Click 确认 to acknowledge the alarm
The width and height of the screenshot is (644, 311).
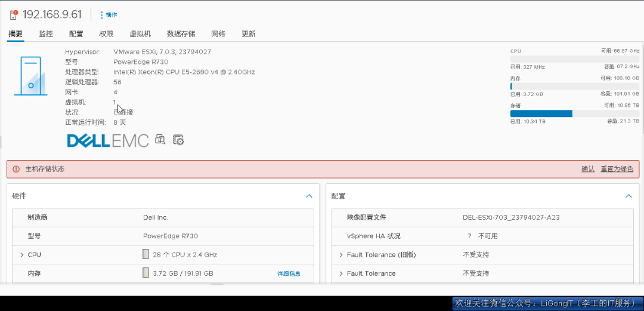pos(588,169)
